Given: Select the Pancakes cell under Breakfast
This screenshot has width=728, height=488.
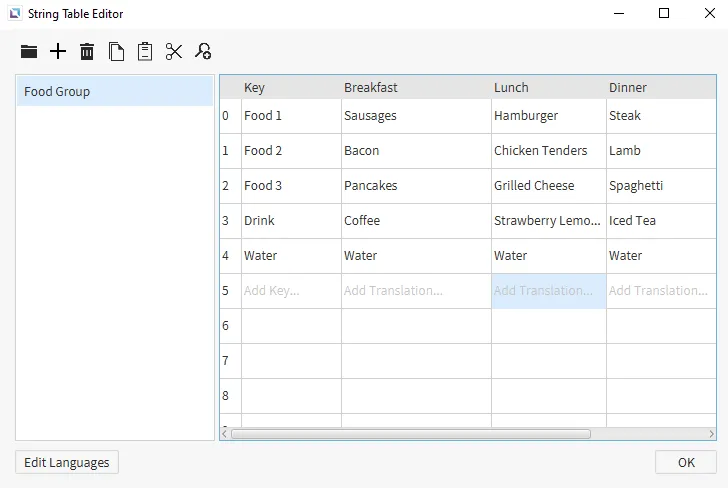Looking at the screenshot, I should coord(415,186).
